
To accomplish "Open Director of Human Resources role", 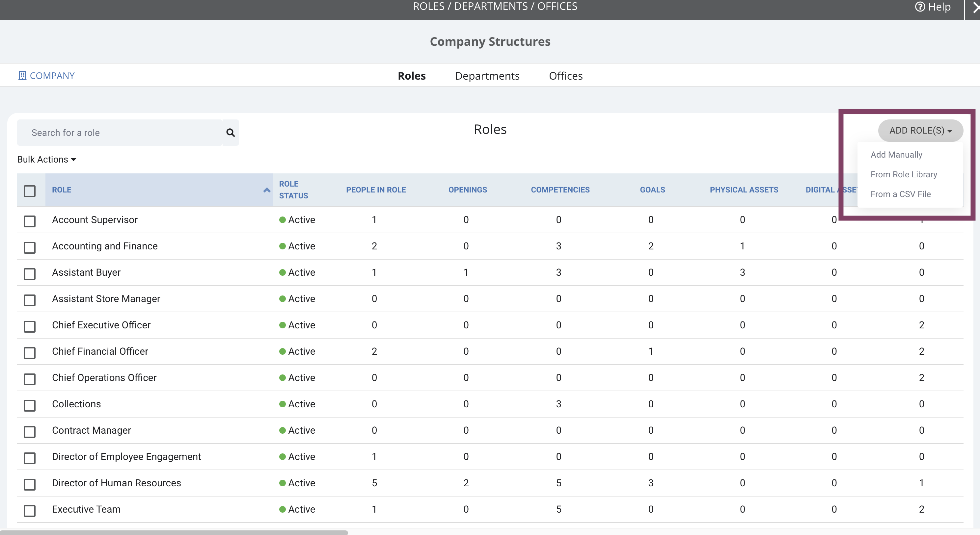I will click(x=117, y=483).
